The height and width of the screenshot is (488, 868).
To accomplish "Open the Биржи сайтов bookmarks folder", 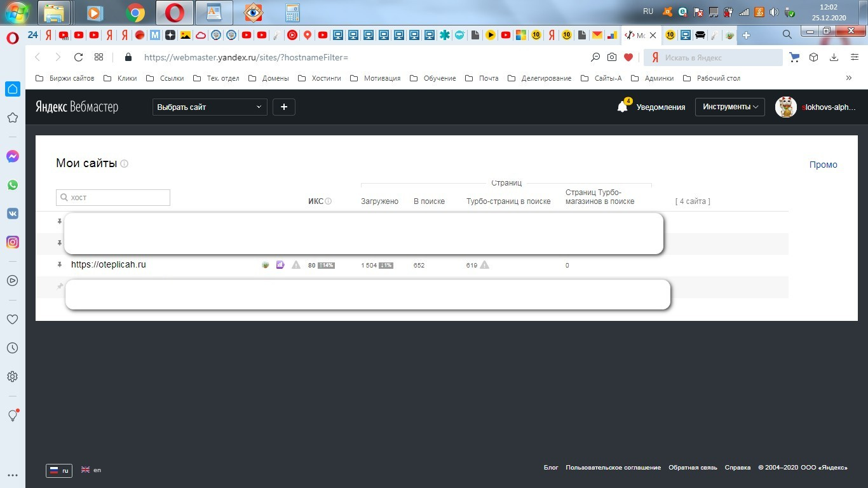I will click(65, 78).
